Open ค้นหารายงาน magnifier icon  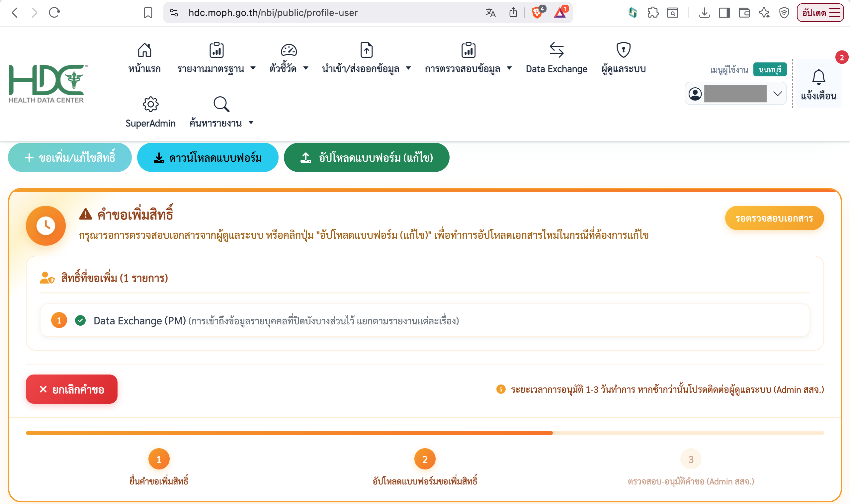click(x=221, y=104)
